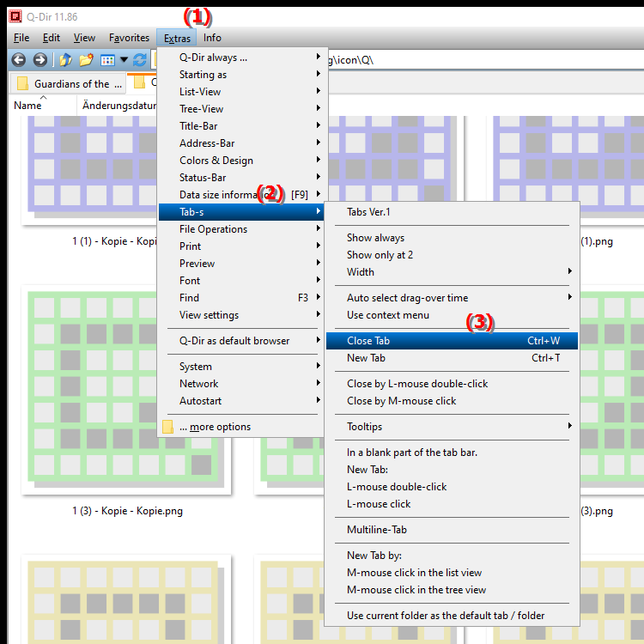Viewport: 644px width, 644px height.
Task: Expand the Tree-View submenu
Action: tap(241, 109)
